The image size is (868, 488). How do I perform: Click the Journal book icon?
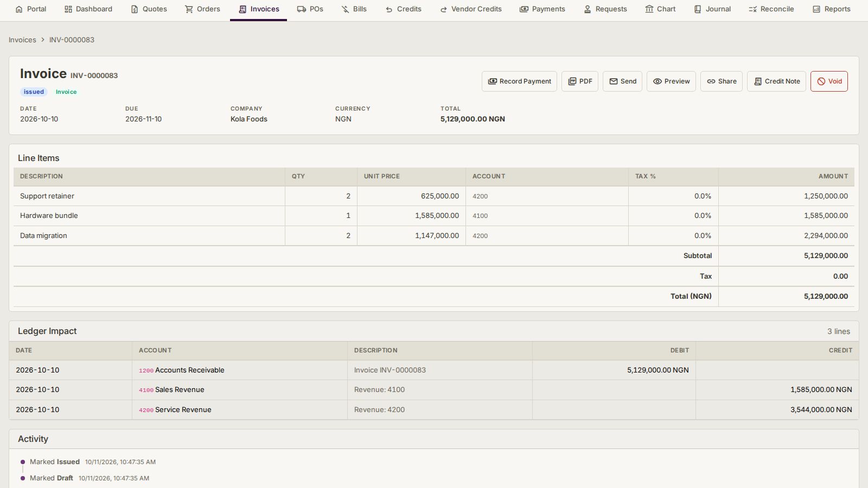tap(698, 9)
